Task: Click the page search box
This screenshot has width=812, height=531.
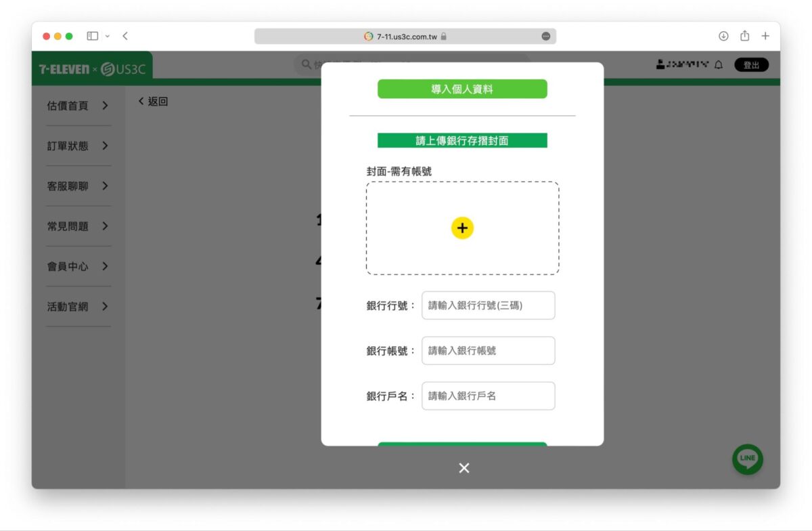Action: (413, 65)
